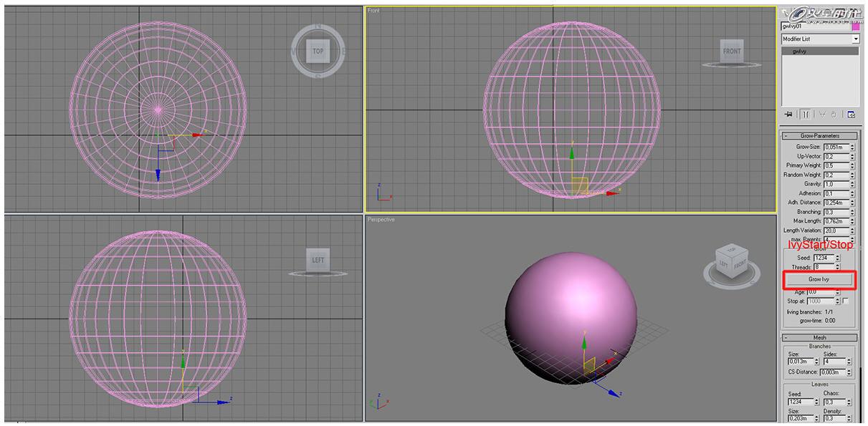Collapse the Grow-Parameters rollout
Image resolution: width=868 pixels, height=426 pixels.
click(820, 135)
